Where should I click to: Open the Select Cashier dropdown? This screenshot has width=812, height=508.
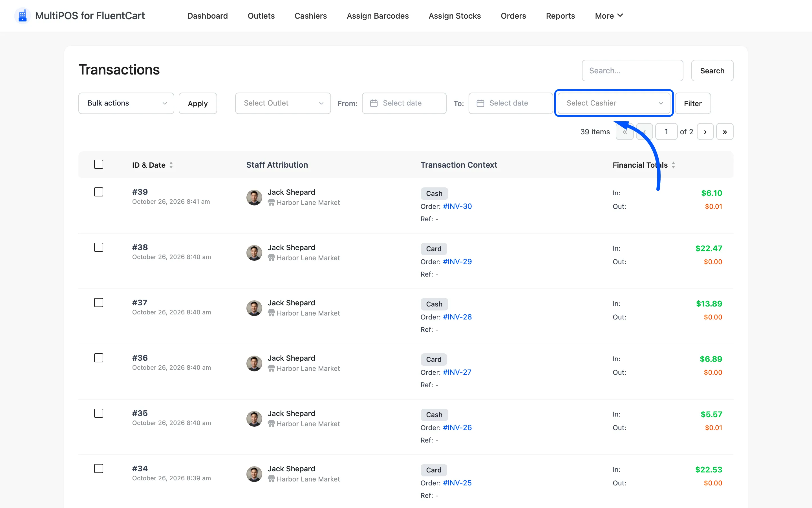click(x=614, y=103)
